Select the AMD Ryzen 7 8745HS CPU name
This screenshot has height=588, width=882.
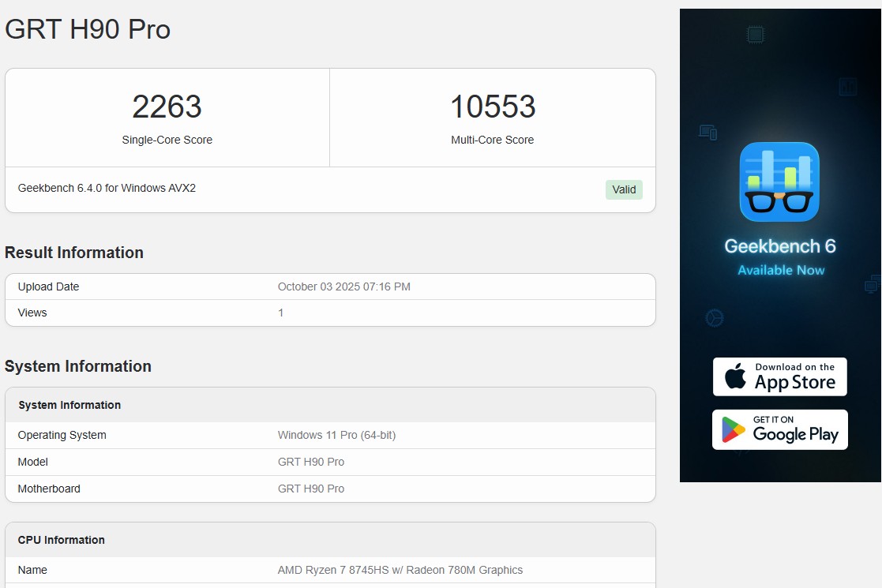(400, 570)
